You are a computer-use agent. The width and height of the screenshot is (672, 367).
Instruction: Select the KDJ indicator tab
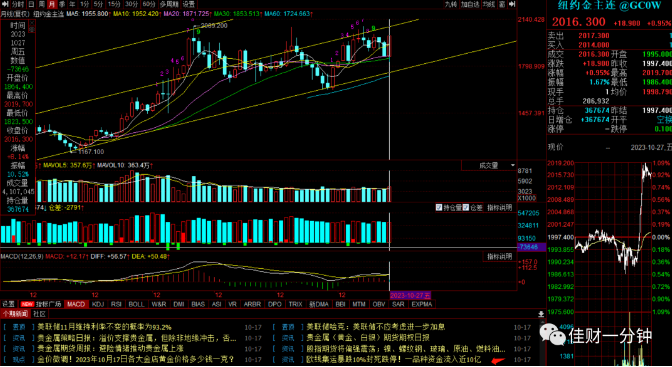coord(98,304)
